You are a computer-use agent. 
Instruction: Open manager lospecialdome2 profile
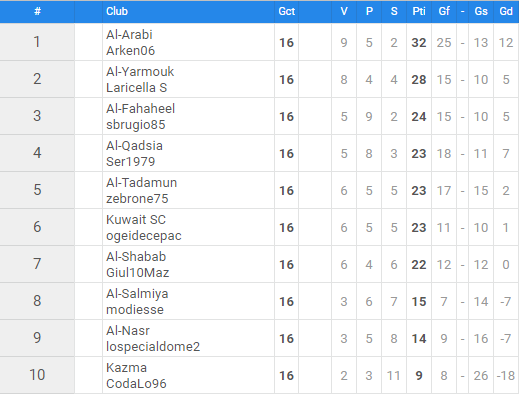(153, 347)
